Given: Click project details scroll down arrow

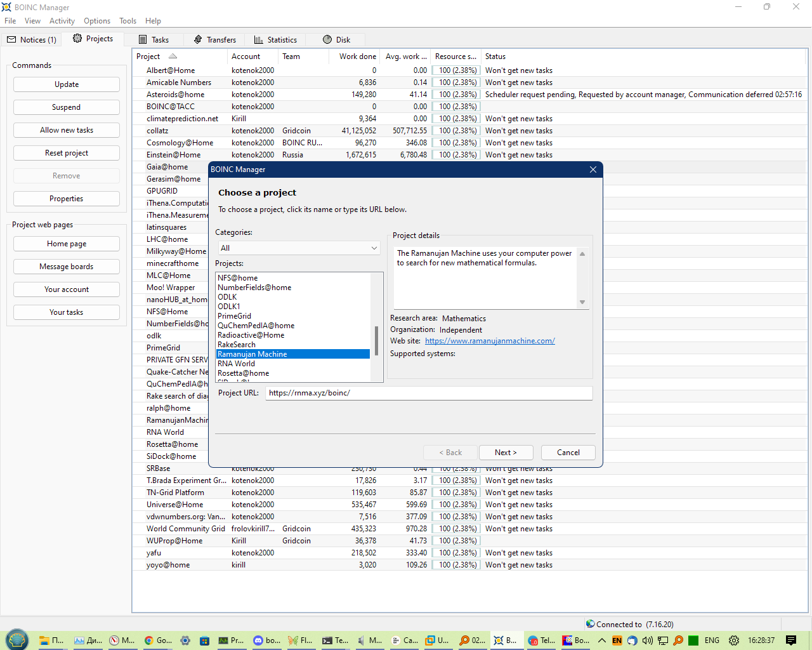Looking at the screenshot, I should point(582,302).
